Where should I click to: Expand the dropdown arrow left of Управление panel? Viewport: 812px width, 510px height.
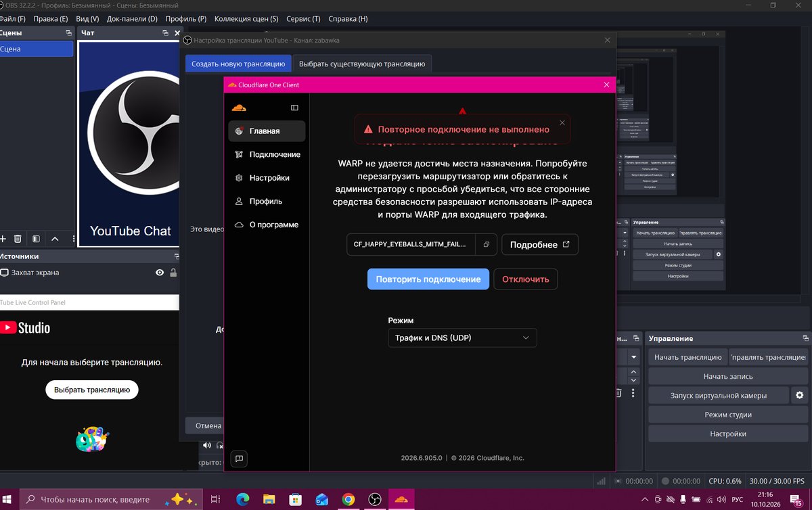click(x=634, y=356)
